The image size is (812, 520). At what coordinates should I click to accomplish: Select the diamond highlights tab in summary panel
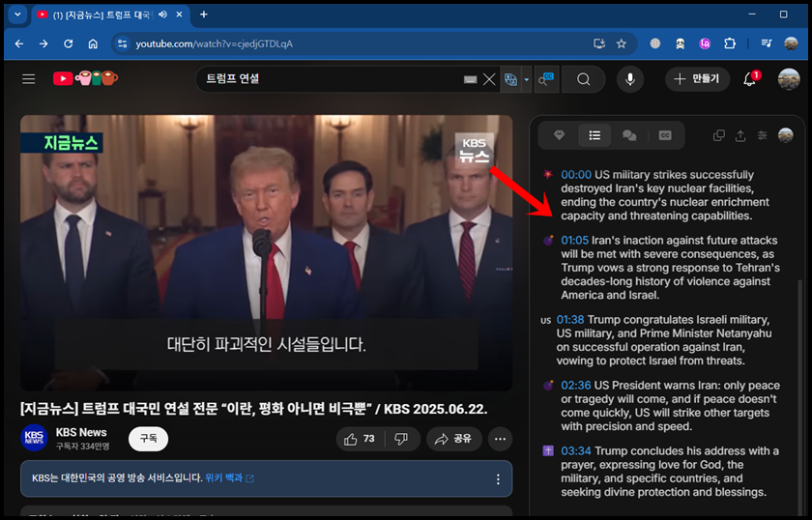click(559, 135)
